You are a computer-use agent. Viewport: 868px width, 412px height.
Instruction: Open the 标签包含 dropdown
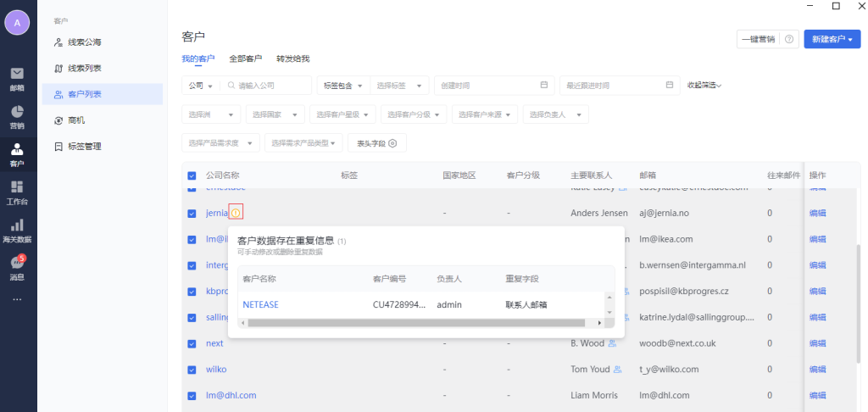point(342,86)
